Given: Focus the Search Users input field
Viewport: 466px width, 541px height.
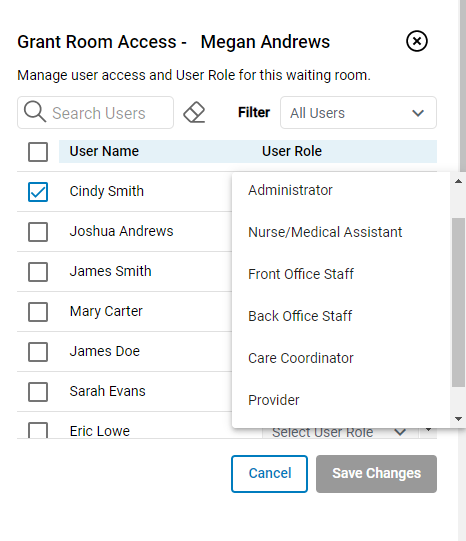Looking at the screenshot, I should click(96, 112).
